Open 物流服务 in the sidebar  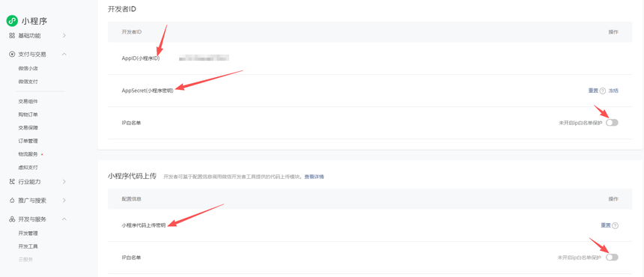[x=28, y=154]
